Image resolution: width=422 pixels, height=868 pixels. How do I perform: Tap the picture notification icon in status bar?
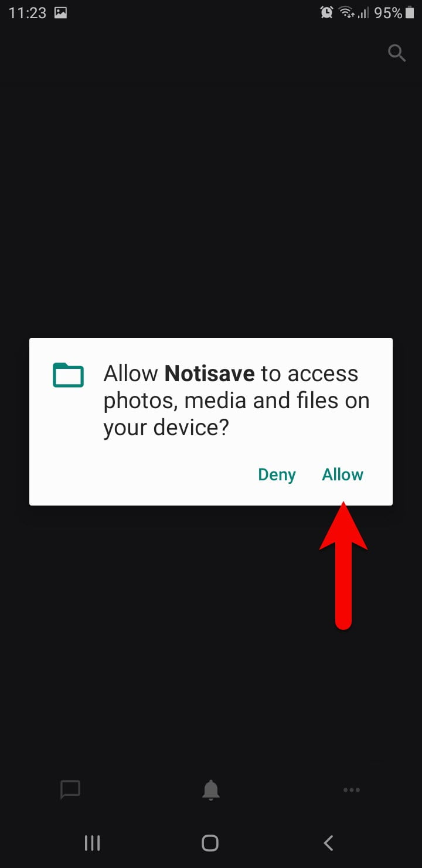(60, 13)
